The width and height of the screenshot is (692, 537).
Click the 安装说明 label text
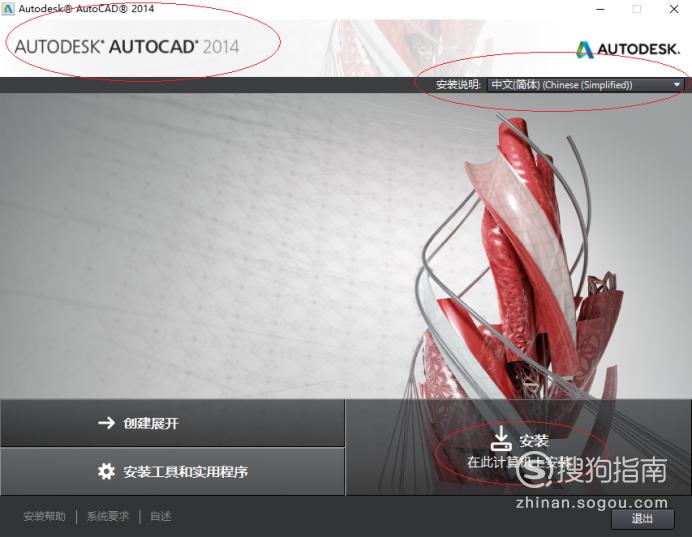(x=458, y=85)
